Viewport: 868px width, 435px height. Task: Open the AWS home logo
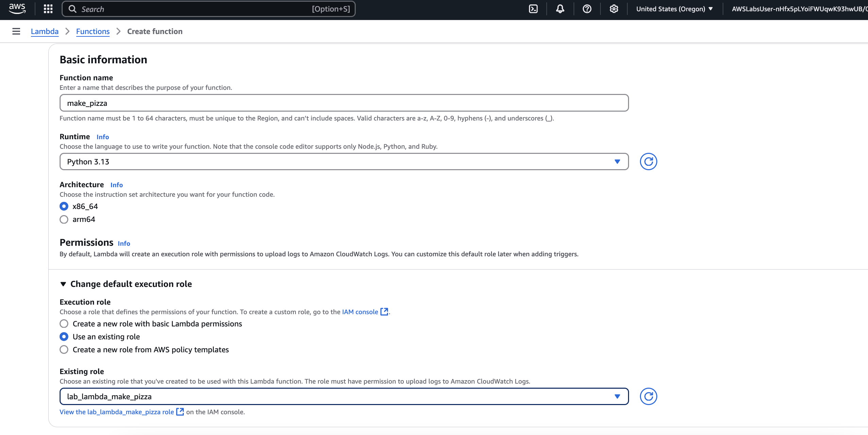click(17, 9)
